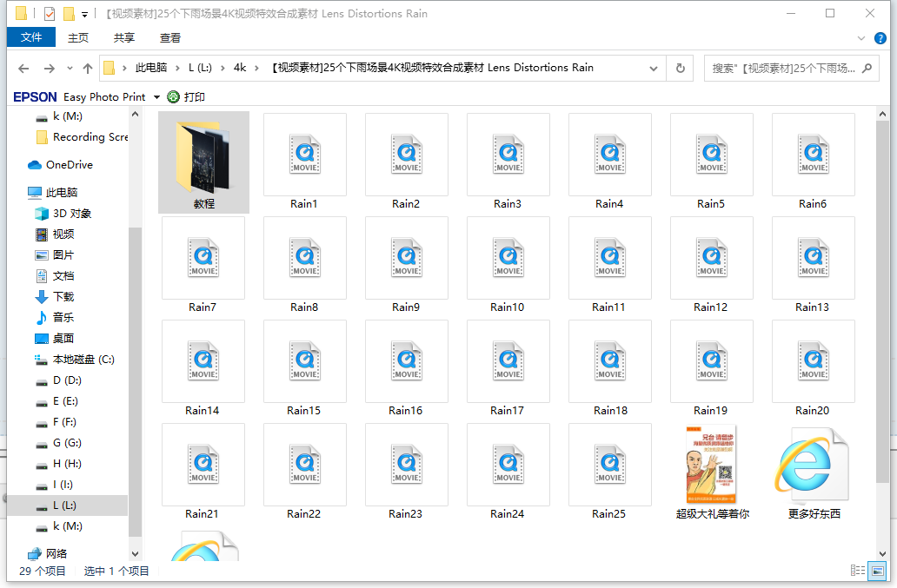Select the Rain16 movie file
This screenshot has width=897, height=588.
[x=406, y=369]
